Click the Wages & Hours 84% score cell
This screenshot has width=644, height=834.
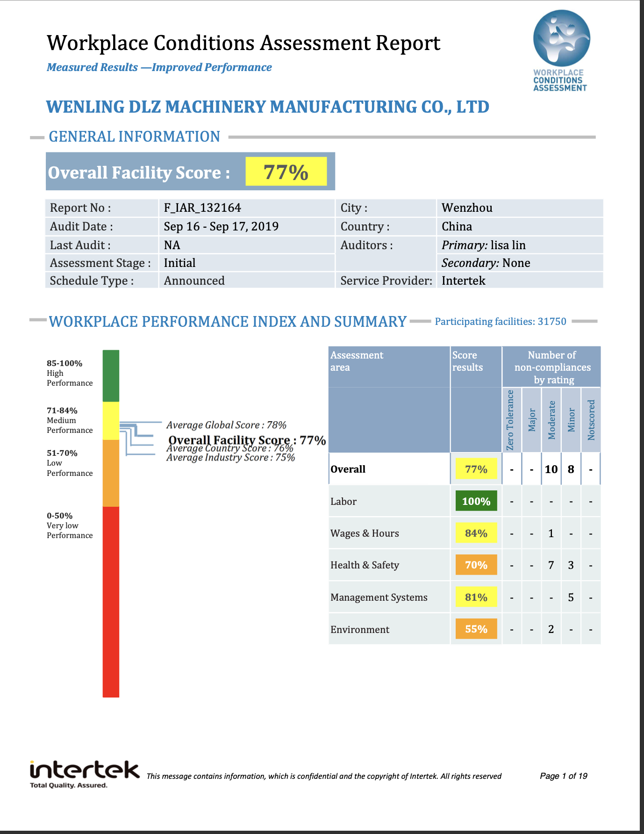click(x=476, y=533)
